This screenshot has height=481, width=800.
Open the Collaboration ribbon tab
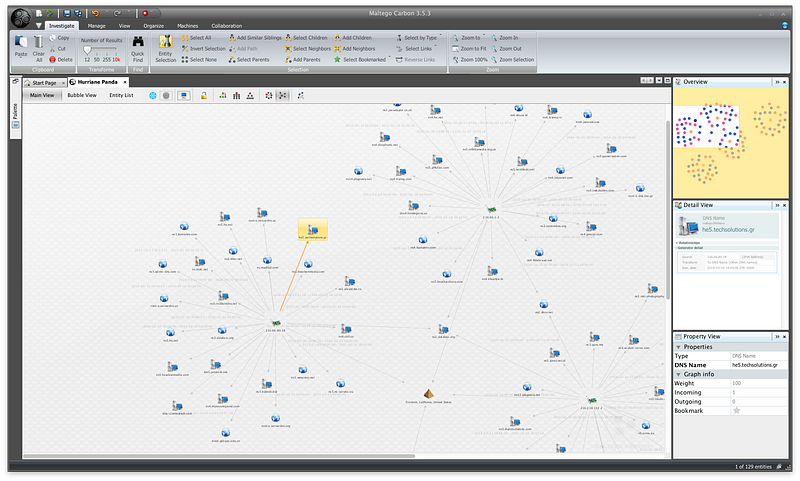coord(227,26)
